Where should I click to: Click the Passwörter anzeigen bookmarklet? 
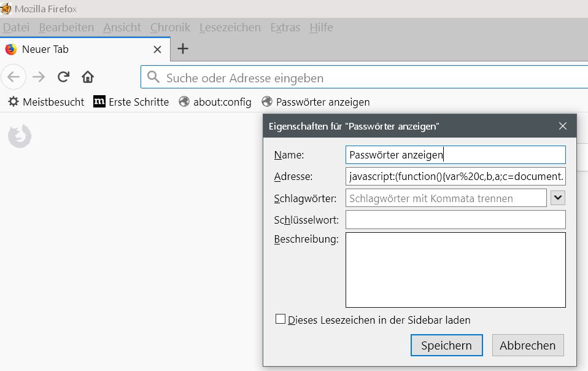pyautogui.click(x=315, y=102)
